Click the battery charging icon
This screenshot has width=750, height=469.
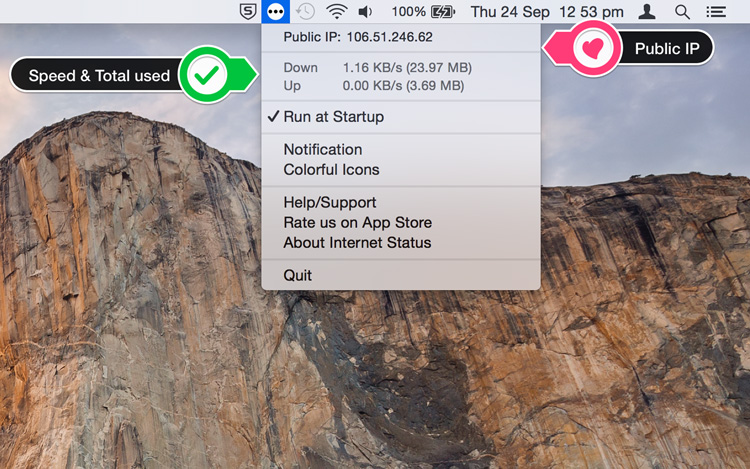442,12
